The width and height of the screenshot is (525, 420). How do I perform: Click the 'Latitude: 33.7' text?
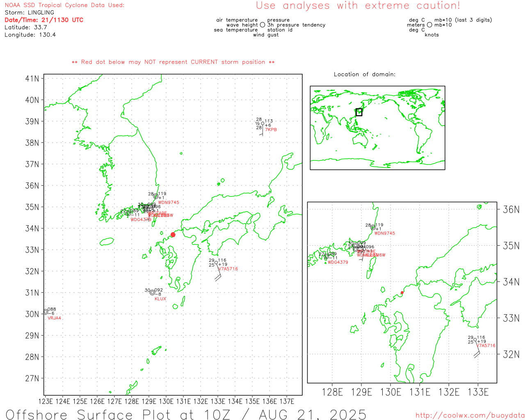26,27
